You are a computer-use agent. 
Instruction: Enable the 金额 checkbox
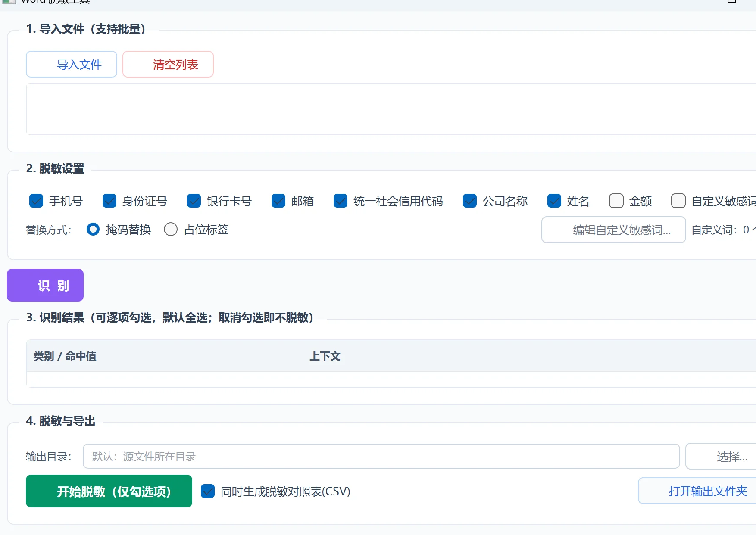tap(616, 201)
